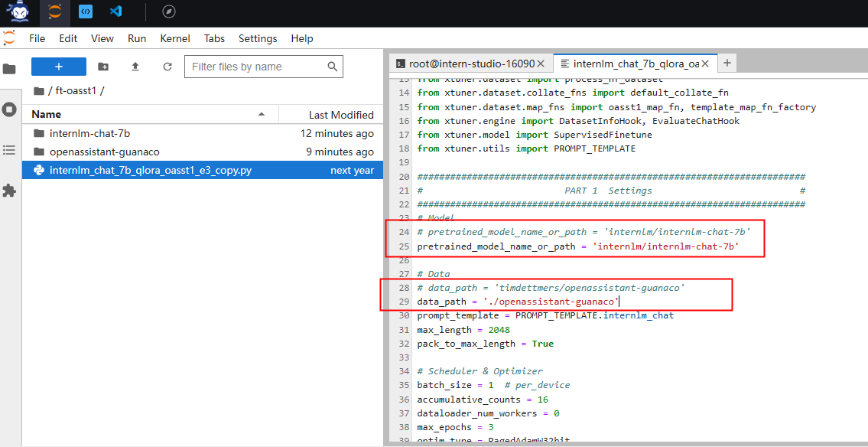Click the max_length = 2048 line
The image size is (868, 447).
coord(463,330)
